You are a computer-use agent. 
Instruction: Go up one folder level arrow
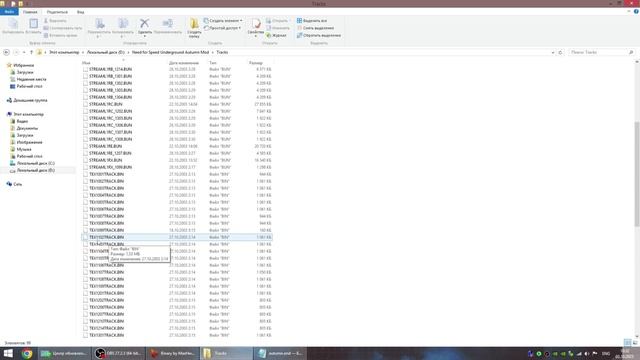tap(31, 52)
